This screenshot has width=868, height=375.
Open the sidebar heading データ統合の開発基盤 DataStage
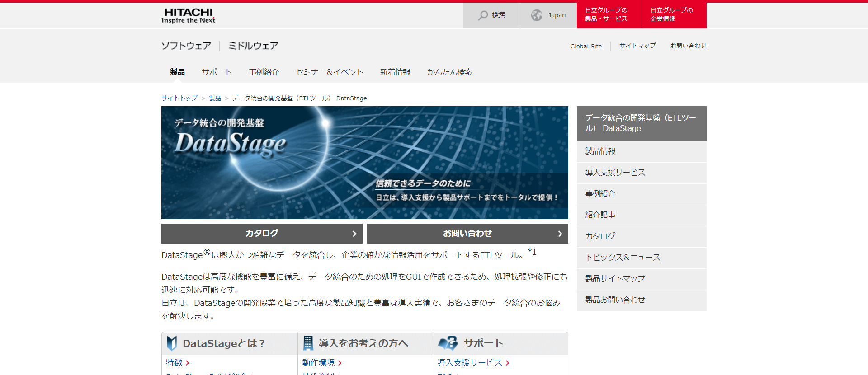642,123
